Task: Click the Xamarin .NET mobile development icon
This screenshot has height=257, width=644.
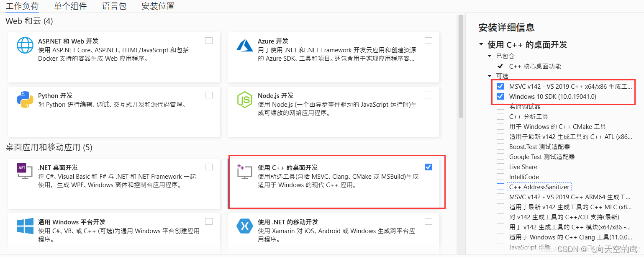Action: (x=245, y=226)
